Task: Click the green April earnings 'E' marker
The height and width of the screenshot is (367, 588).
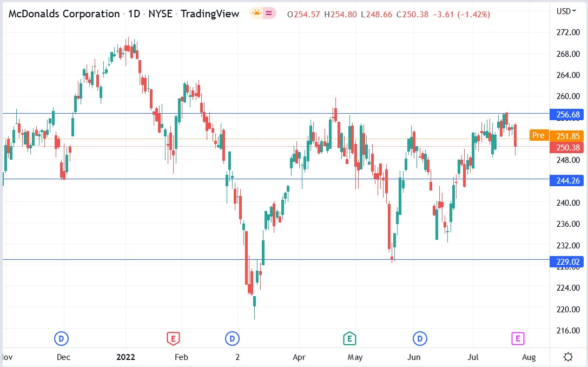Action: [x=349, y=339]
